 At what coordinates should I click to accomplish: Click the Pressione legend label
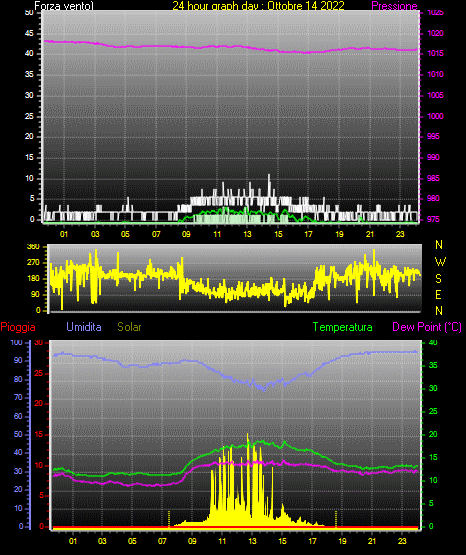coord(394,6)
